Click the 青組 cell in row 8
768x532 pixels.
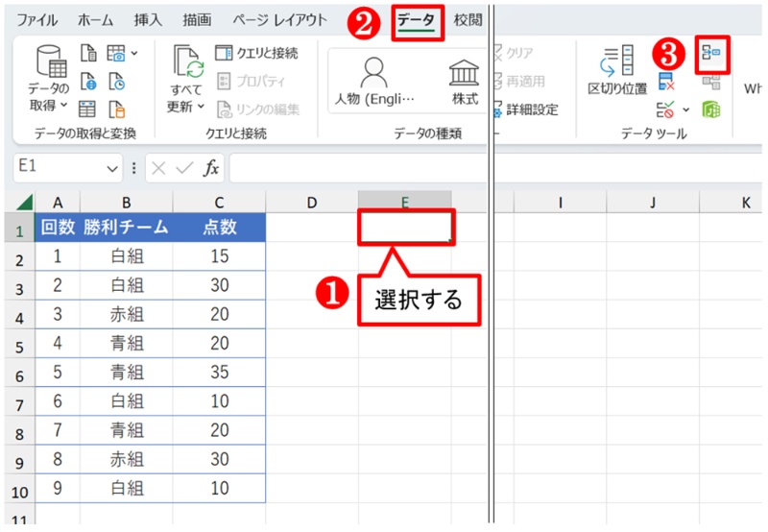pyautogui.click(x=127, y=430)
